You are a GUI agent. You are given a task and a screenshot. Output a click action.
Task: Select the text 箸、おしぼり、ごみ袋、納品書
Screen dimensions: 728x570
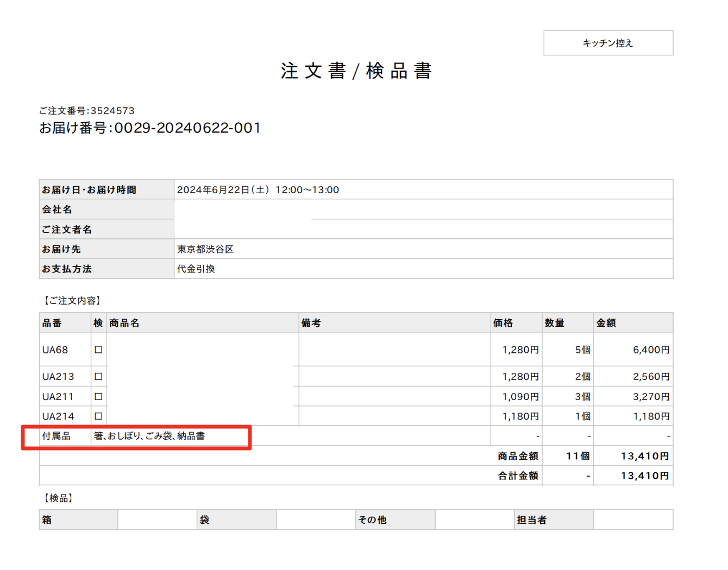tap(149, 436)
